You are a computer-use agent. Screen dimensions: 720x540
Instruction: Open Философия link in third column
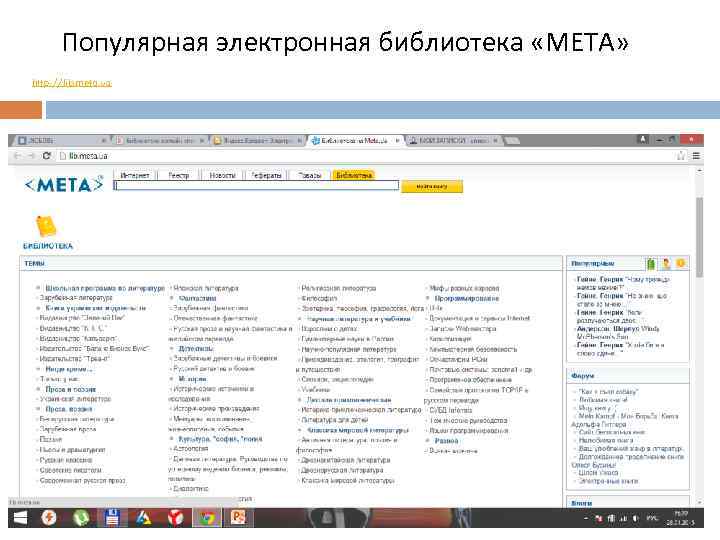pos(319,298)
